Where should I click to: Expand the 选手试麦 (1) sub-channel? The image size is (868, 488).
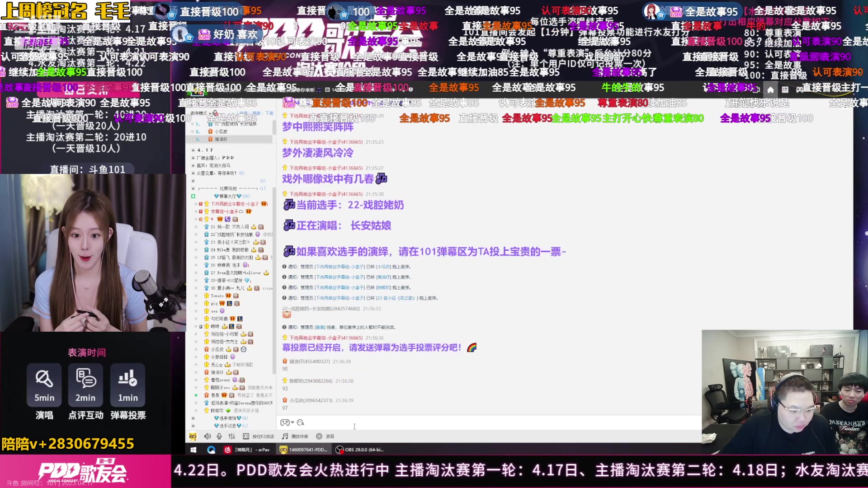point(231,426)
